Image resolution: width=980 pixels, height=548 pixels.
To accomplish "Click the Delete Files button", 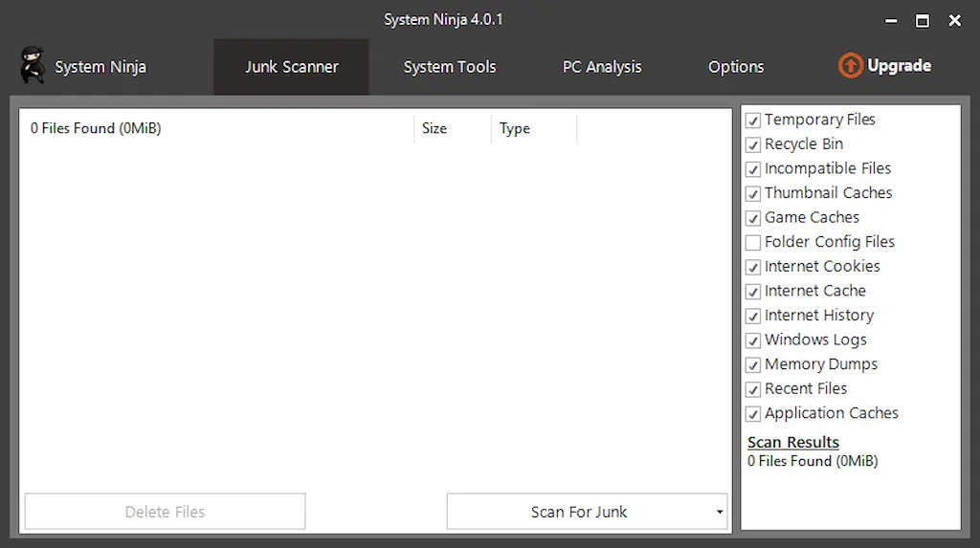I will pyautogui.click(x=165, y=512).
